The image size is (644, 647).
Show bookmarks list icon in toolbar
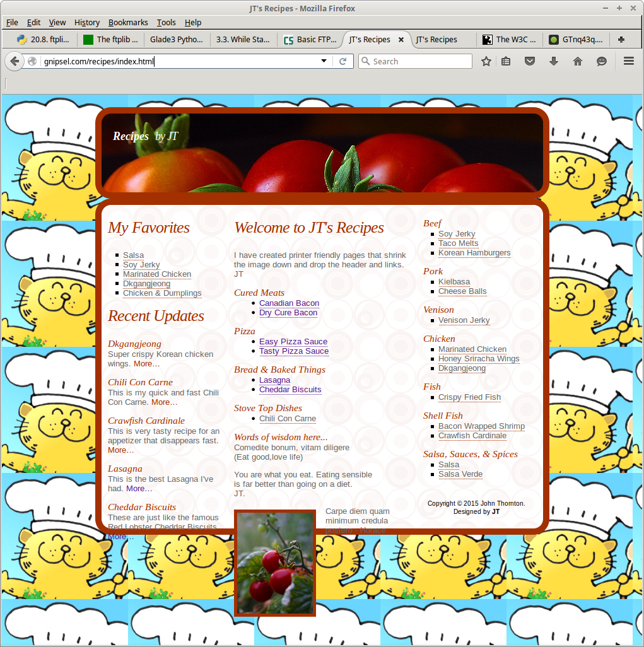click(x=506, y=61)
